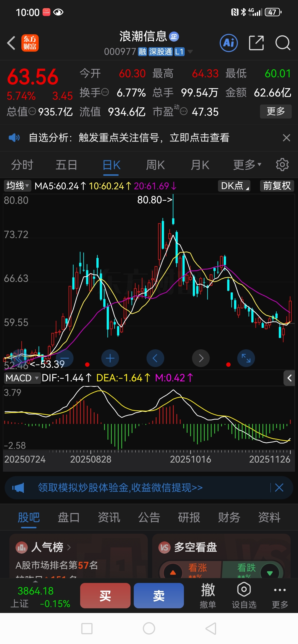Expand the stock code dropdown triangle

(x=190, y=52)
